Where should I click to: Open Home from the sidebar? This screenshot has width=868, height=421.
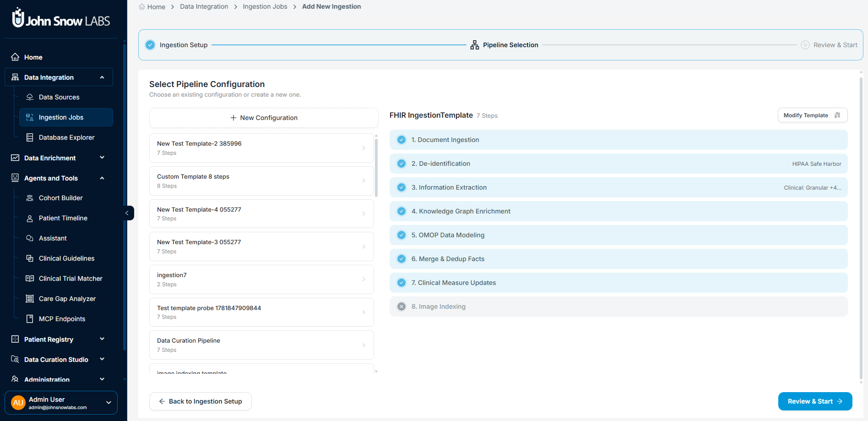click(x=33, y=57)
